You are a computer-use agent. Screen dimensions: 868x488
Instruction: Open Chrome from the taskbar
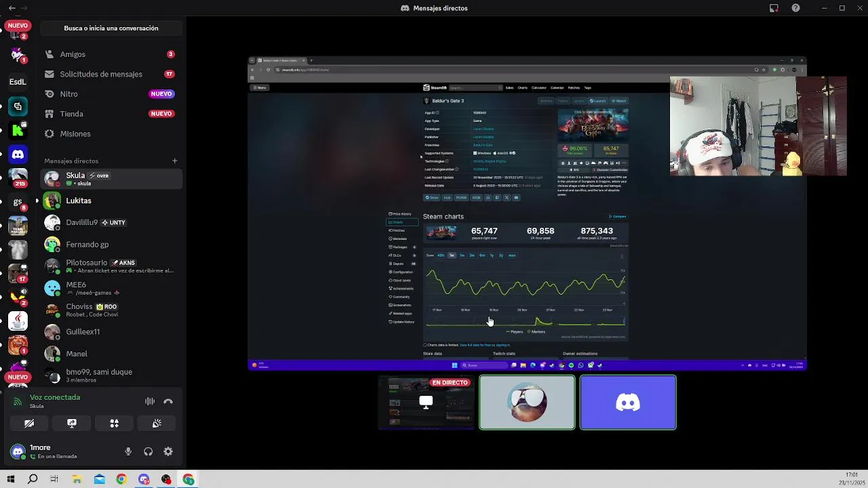point(121,479)
